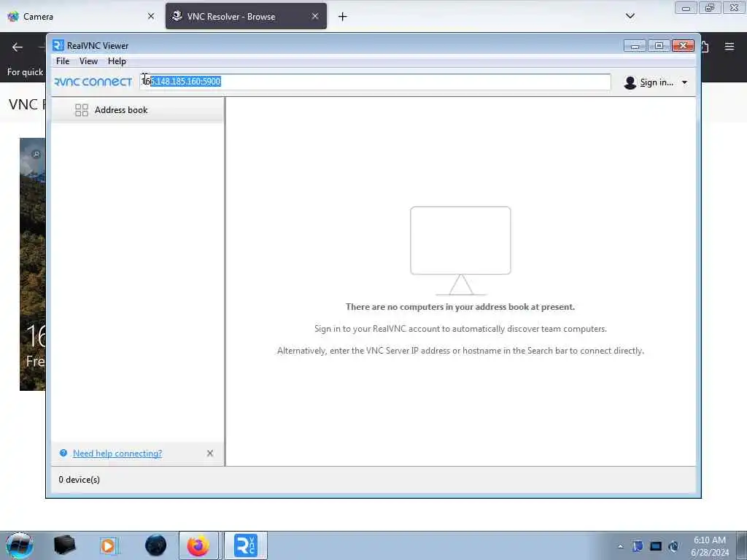Image resolution: width=747 pixels, height=560 pixels.
Task: Open the browser list all tabs dropdown
Action: [630, 16]
